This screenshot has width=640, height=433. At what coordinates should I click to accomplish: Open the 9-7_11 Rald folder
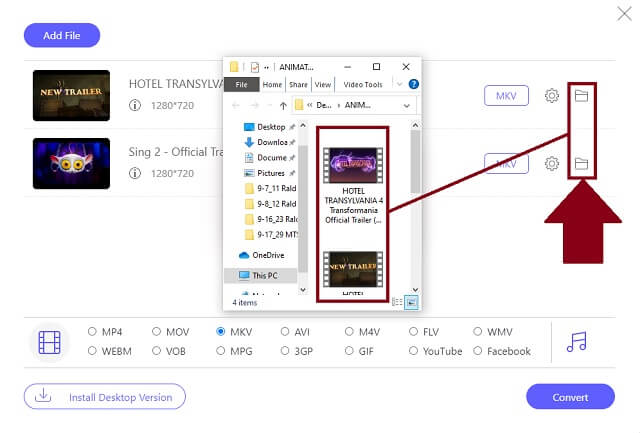(271, 189)
